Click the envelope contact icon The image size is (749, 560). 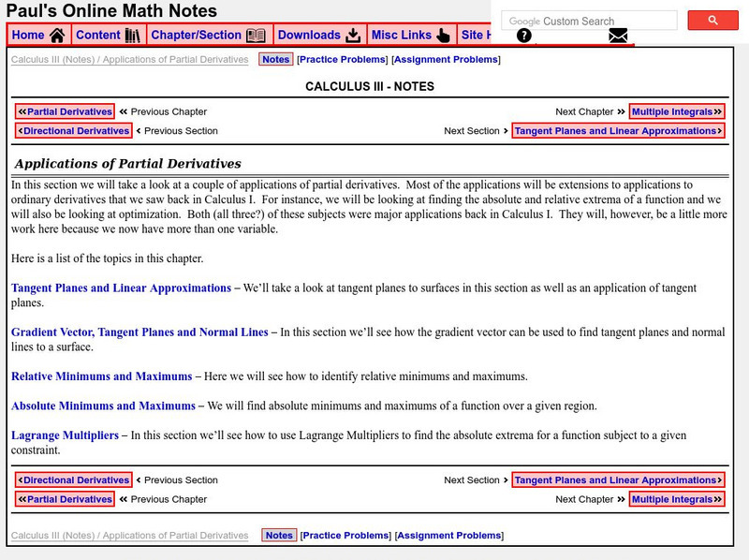(618, 36)
